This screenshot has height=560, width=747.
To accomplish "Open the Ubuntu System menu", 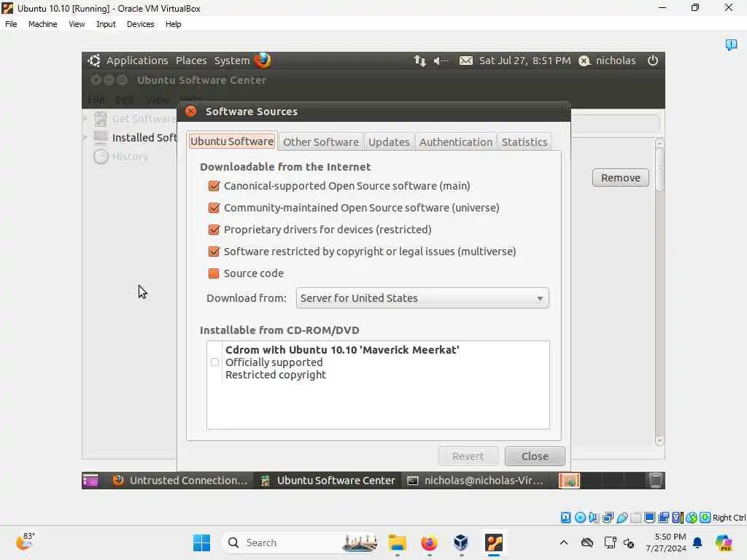I will (x=231, y=61).
